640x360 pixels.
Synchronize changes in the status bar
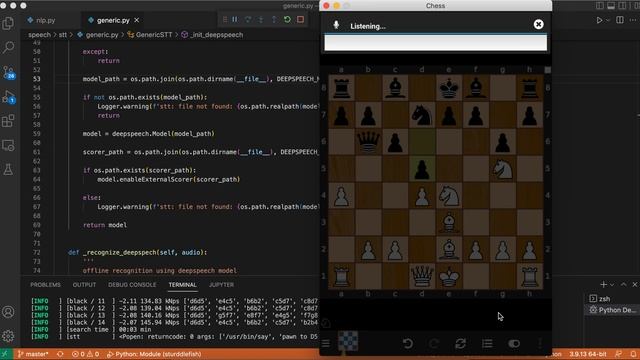coord(60,354)
